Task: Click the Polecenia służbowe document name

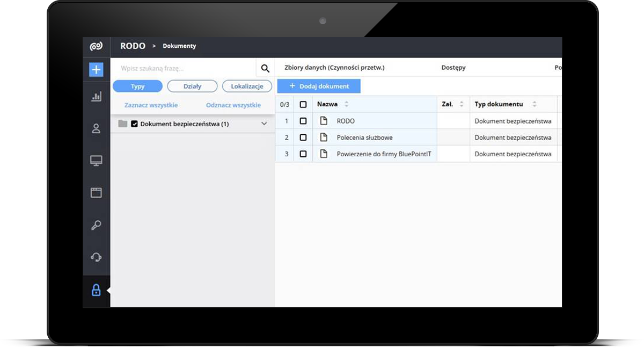Action: point(364,137)
